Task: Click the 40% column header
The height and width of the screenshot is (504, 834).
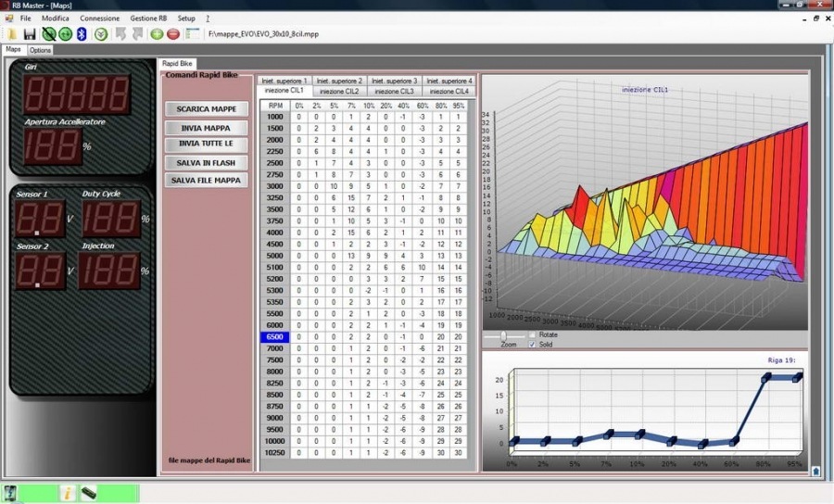Action: point(403,106)
